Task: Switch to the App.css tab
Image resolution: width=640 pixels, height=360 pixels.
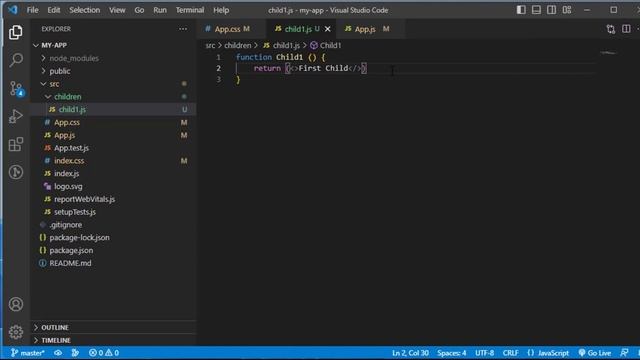Action: point(231,29)
